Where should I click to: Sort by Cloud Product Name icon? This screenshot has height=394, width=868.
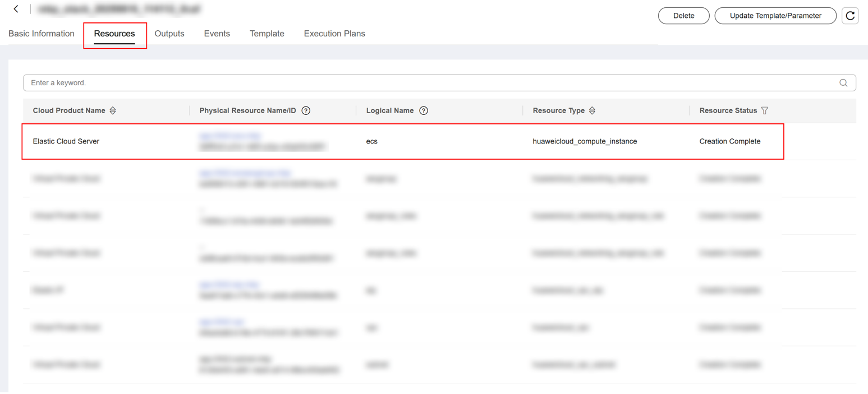point(113,111)
